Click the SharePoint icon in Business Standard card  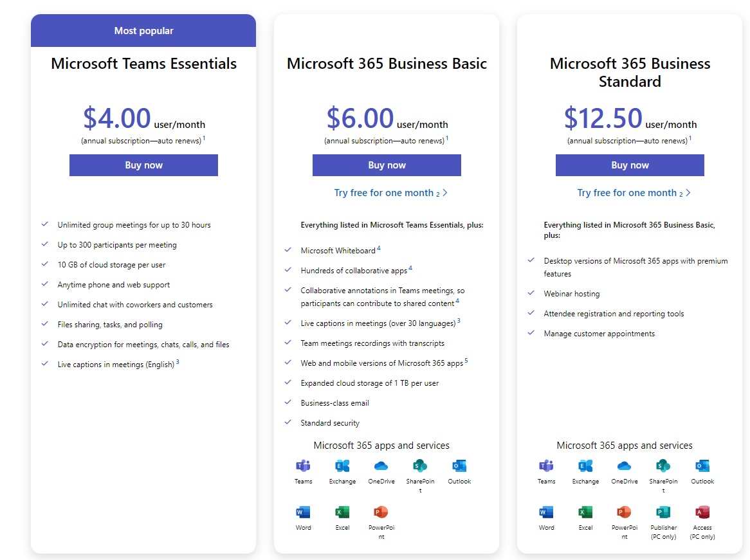point(663,466)
